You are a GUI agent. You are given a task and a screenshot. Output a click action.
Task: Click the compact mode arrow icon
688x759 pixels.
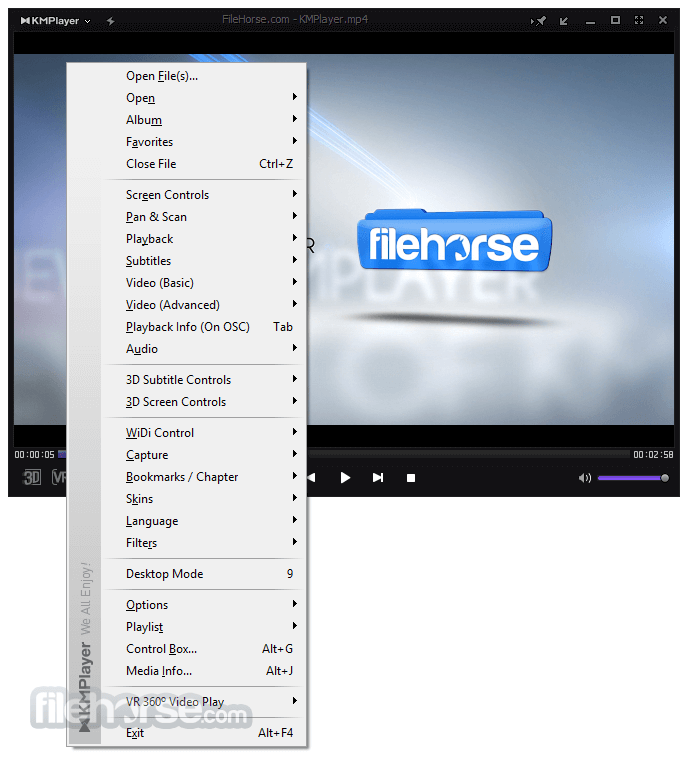click(564, 21)
